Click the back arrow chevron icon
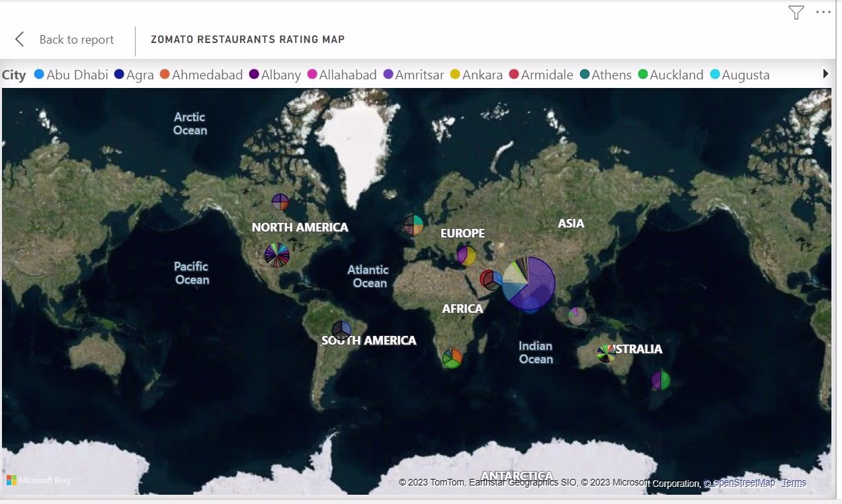Screen dimensions: 842x504 point(20,40)
